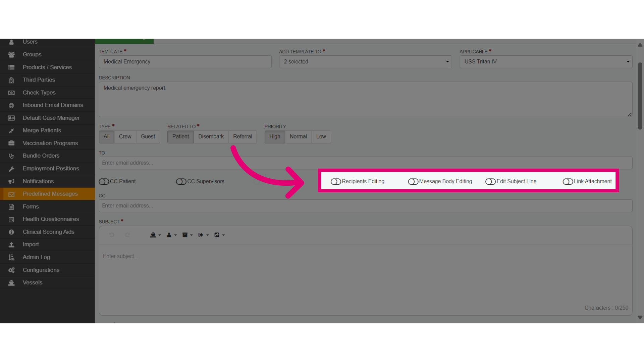Select the Crew type option
Screen dimensions: 644x362
(x=125, y=137)
